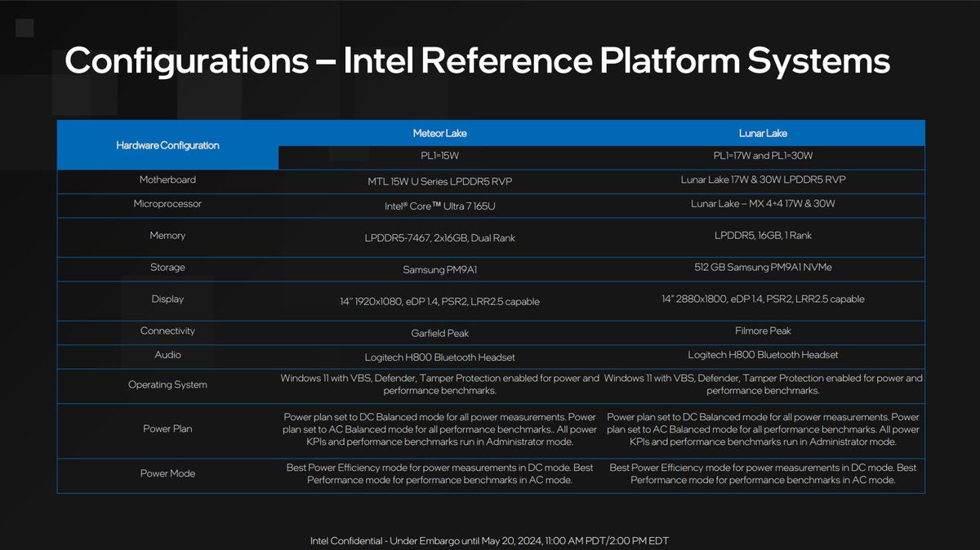Click the Connectivity row label
The width and height of the screenshot is (980, 550).
coord(167,330)
